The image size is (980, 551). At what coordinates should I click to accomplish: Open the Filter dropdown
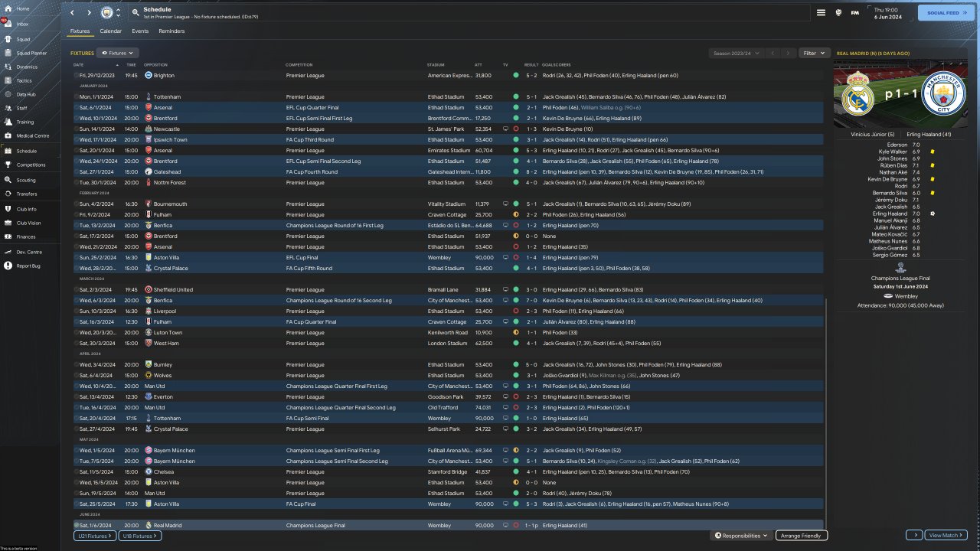(814, 54)
